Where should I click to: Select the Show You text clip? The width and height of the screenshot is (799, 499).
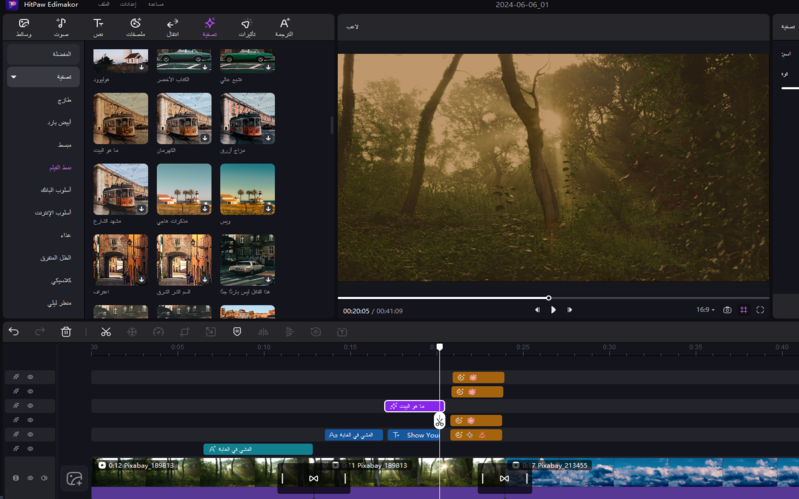pyautogui.click(x=413, y=435)
